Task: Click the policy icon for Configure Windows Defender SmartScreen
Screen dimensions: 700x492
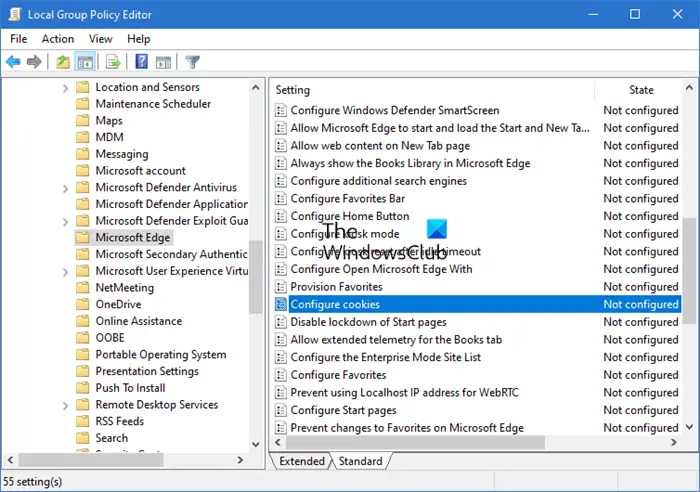Action: (x=280, y=110)
